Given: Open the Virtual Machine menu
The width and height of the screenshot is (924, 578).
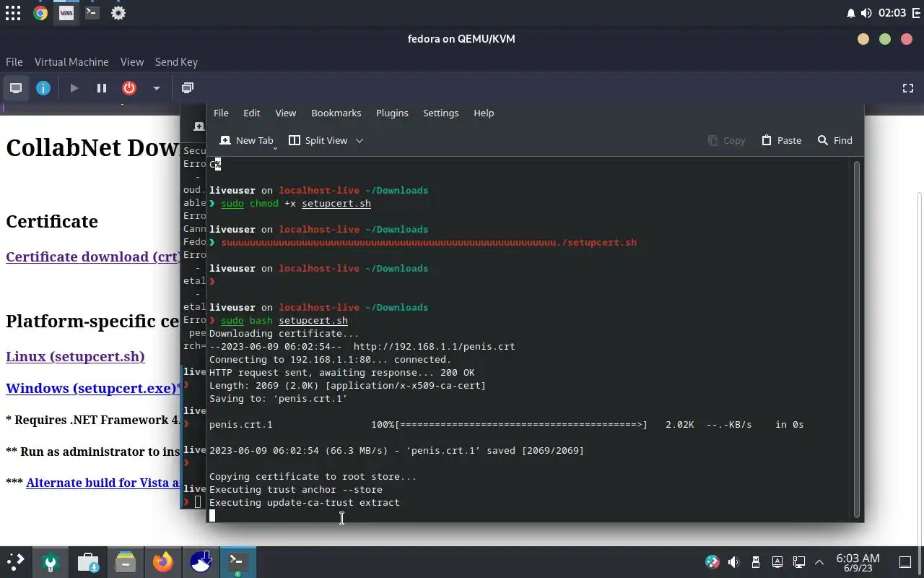Looking at the screenshot, I should tap(71, 62).
